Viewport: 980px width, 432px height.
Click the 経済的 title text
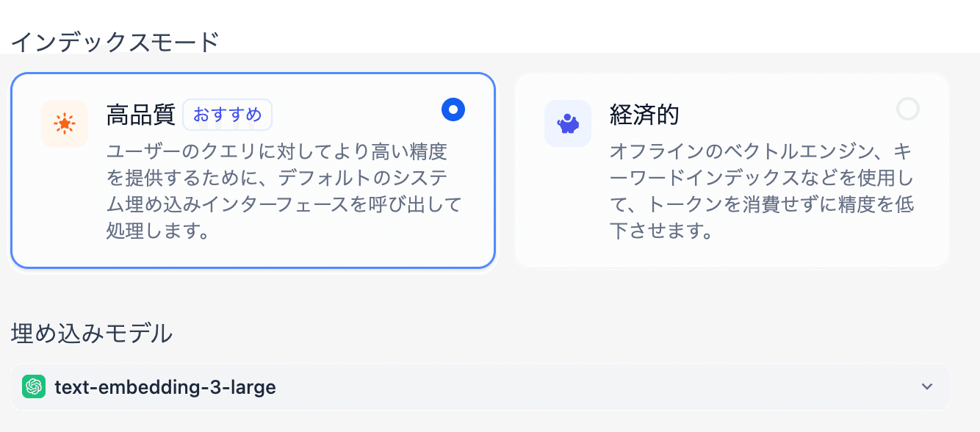[644, 115]
